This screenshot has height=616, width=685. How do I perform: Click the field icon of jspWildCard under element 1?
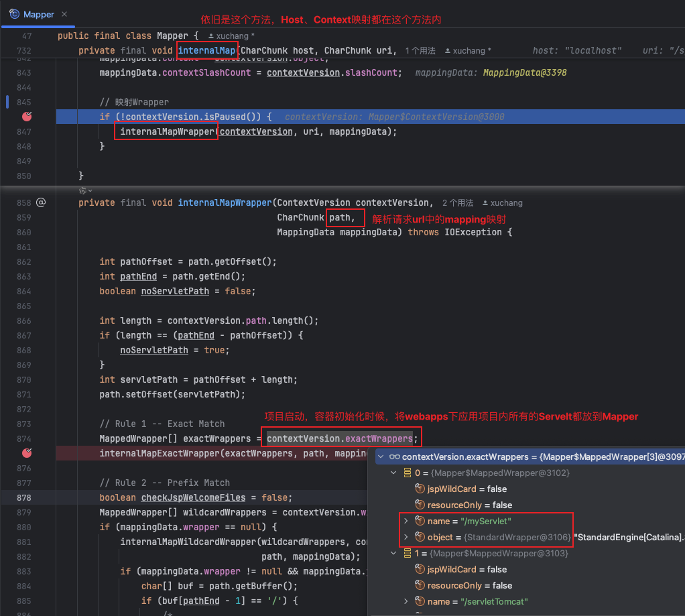click(420, 569)
